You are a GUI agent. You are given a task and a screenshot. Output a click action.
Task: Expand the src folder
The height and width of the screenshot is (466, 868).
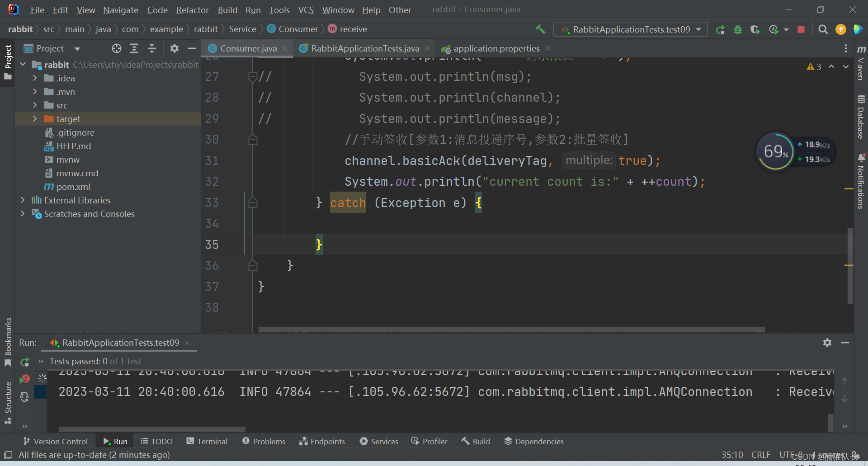point(35,105)
